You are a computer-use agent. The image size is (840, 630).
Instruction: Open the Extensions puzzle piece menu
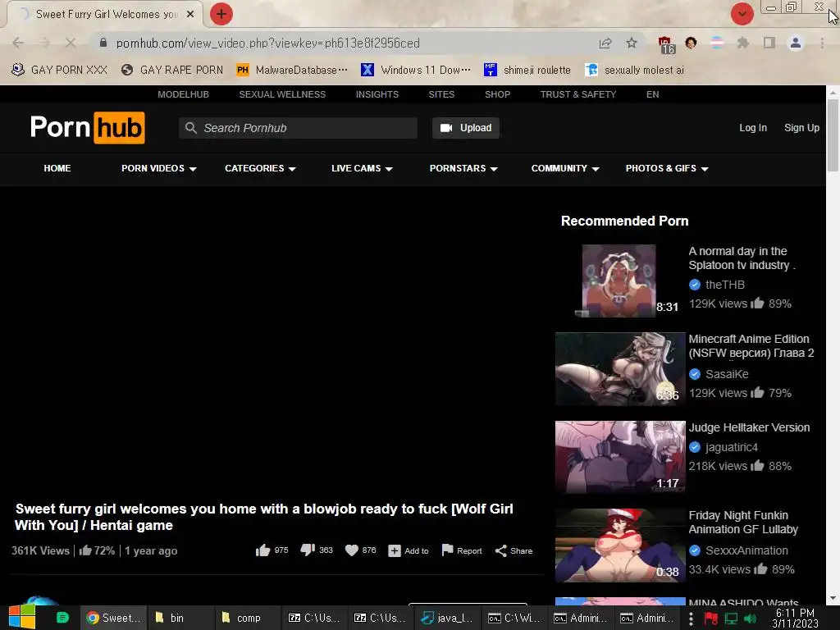743,43
